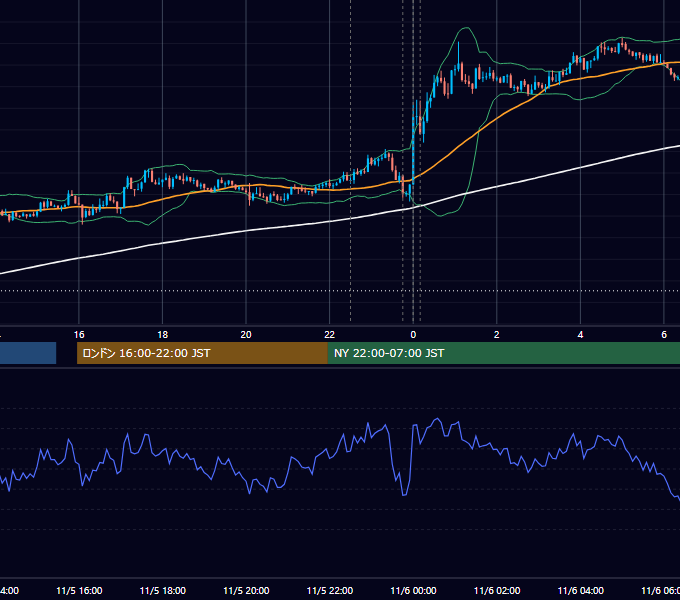The width and height of the screenshot is (680, 600).
Task: Click the 11/6 00:00 date label
Action: point(413,591)
